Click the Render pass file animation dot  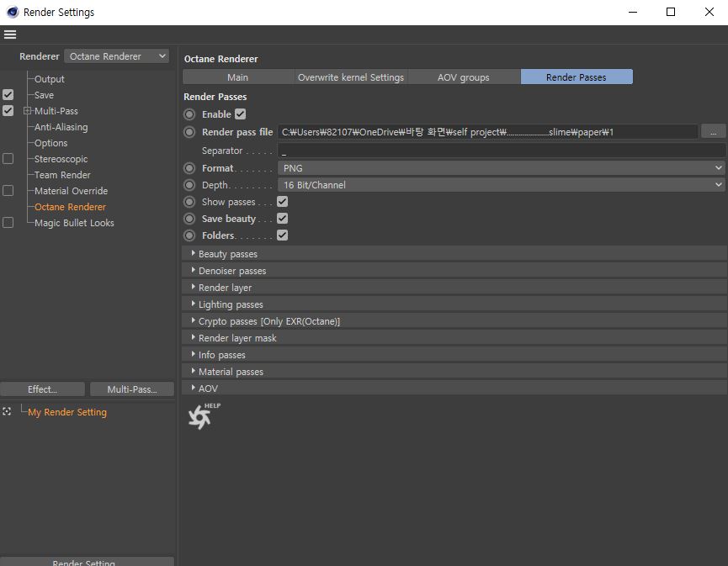tap(189, 132)
